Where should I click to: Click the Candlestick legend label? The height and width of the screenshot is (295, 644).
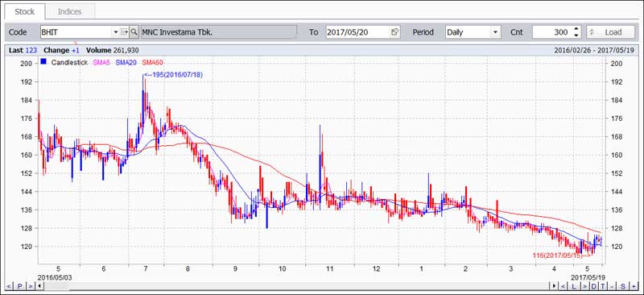click(69, 63)
